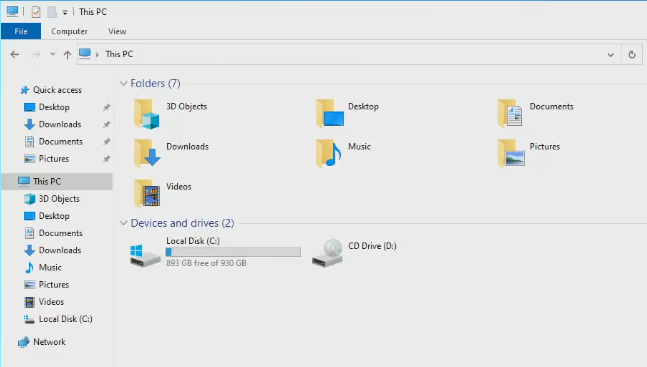Select the 3D Objects folder icon
The height and width of the screenshot is (367, 647).
(x=147, y=114)
